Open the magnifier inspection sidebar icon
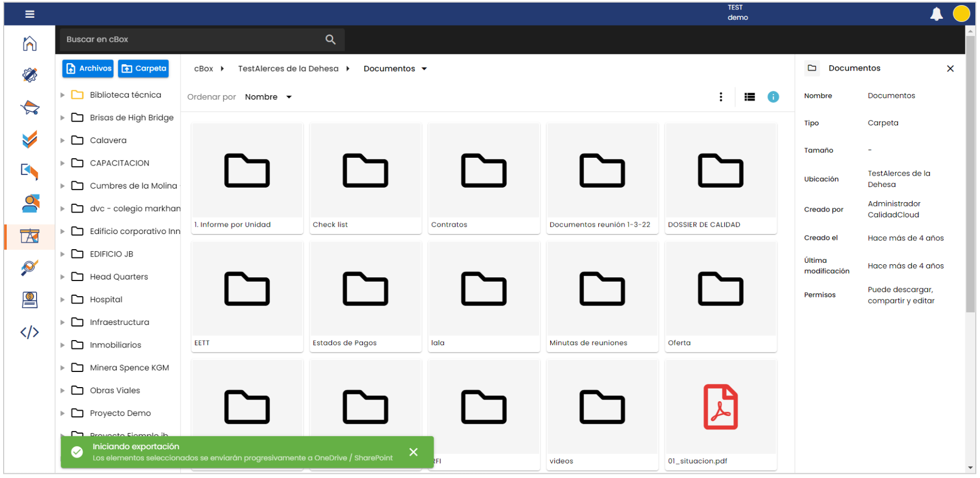 click(30, 268)
